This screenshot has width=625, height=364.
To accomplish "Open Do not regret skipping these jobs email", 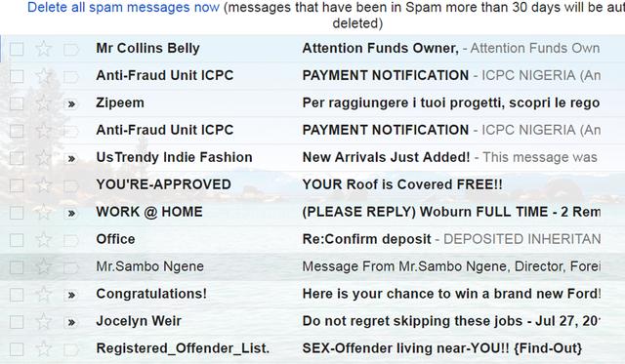I will point(451,321).
